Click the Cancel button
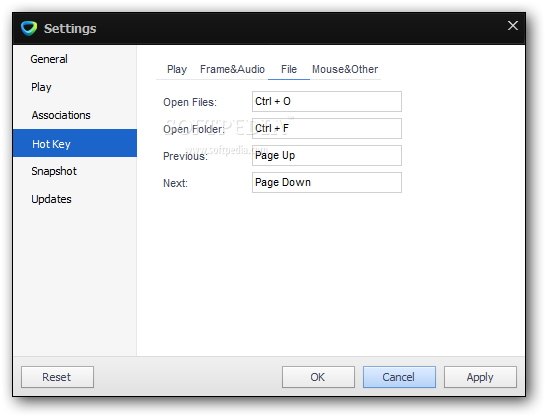The height and width of the screenshot is (417, 546). click(x=399, y=377)
